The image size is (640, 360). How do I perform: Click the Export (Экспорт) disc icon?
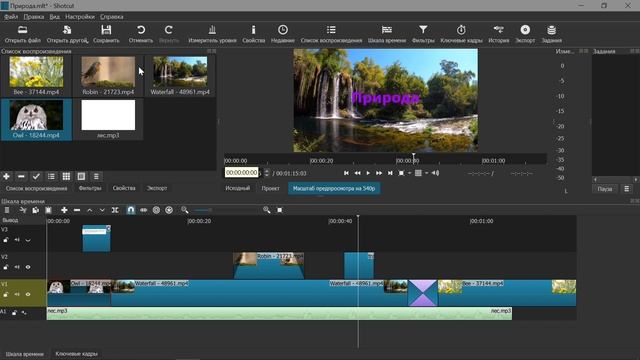[525, 30]
